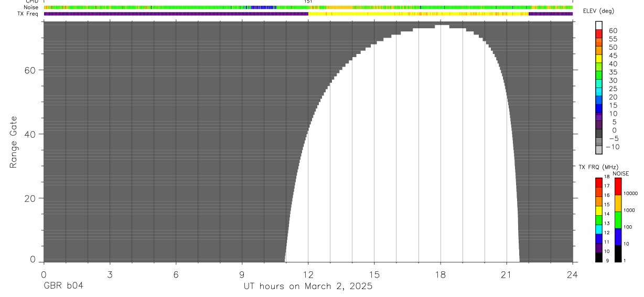The height and width of the screenshot is (297, 644).
Task: Click the x-axis tick label '3'
Action: (110, 274)
